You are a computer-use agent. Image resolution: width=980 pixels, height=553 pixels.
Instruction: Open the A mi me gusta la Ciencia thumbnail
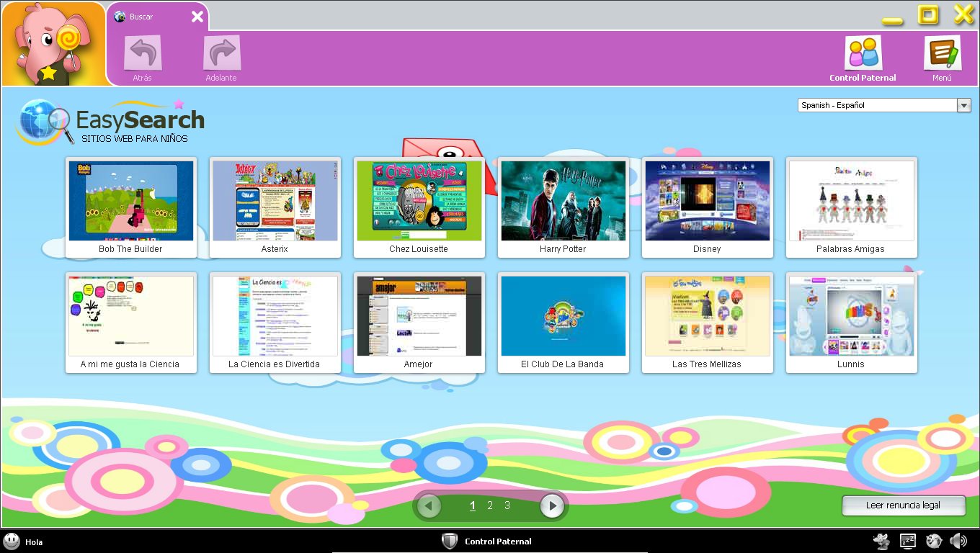(131, 323)
